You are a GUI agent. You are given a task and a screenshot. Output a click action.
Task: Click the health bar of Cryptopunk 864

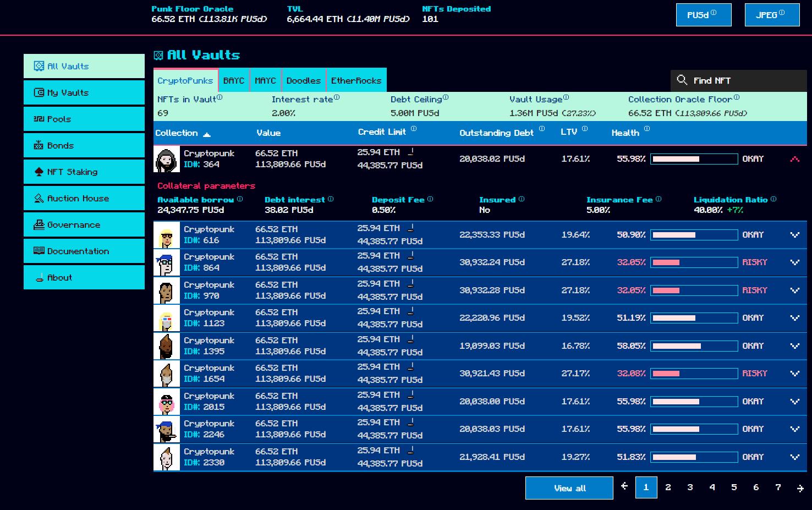pyautogui.click(x=694, y=262)
